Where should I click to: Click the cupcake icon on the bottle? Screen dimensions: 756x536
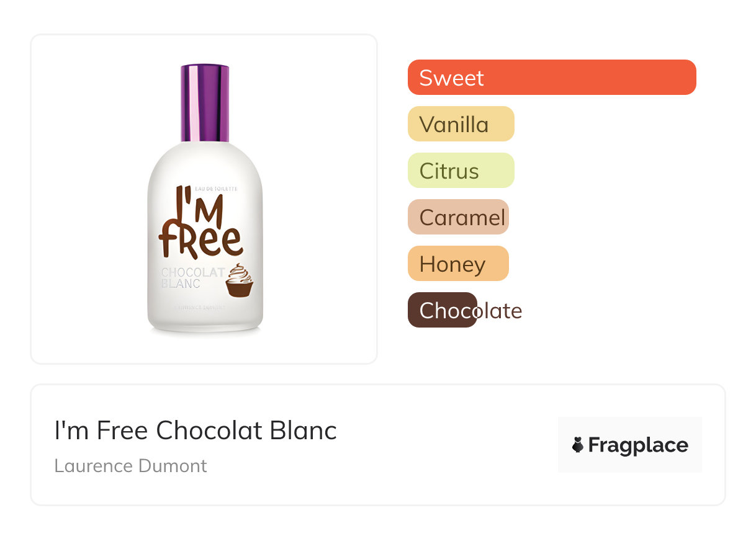pos(239,281)
